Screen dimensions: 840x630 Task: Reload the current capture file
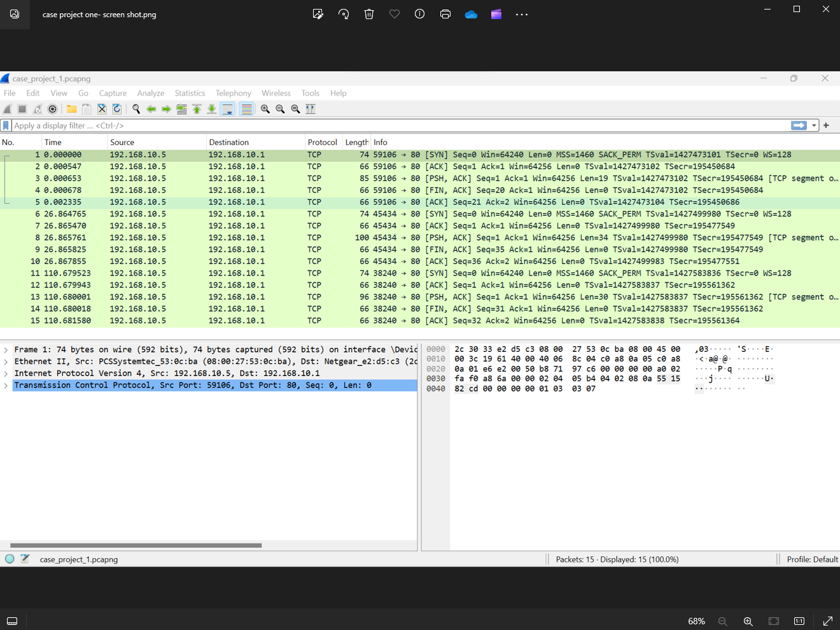[x=116, y=108]
